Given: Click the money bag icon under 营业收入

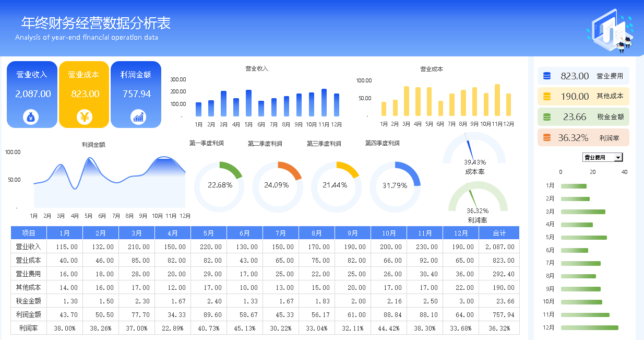Looking at the screenshot, I should click(31, 117).
